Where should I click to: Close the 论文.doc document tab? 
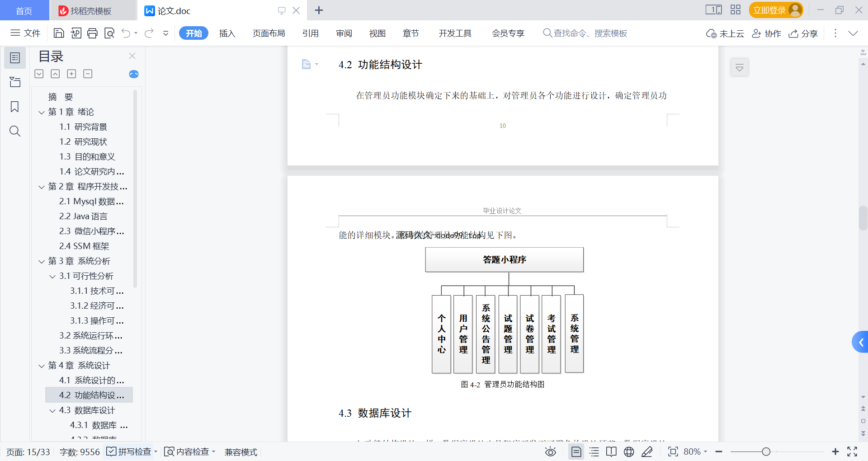pyautogui.click(x=296, y=10)
